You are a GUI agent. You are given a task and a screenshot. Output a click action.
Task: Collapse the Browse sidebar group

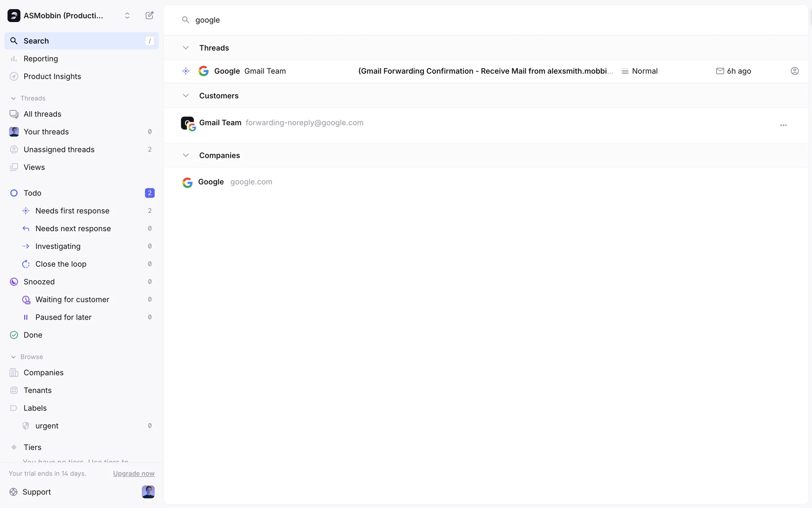pyautogui.click(x=14, y=357)
